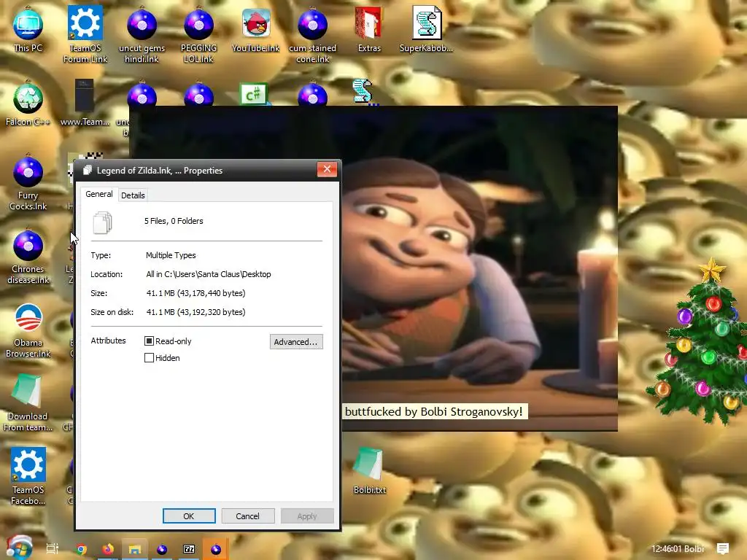Image resolution: width=747 pixels, height=560 pixels.
Task: Open Extras red folder icon
Action: tap(369, 29)
